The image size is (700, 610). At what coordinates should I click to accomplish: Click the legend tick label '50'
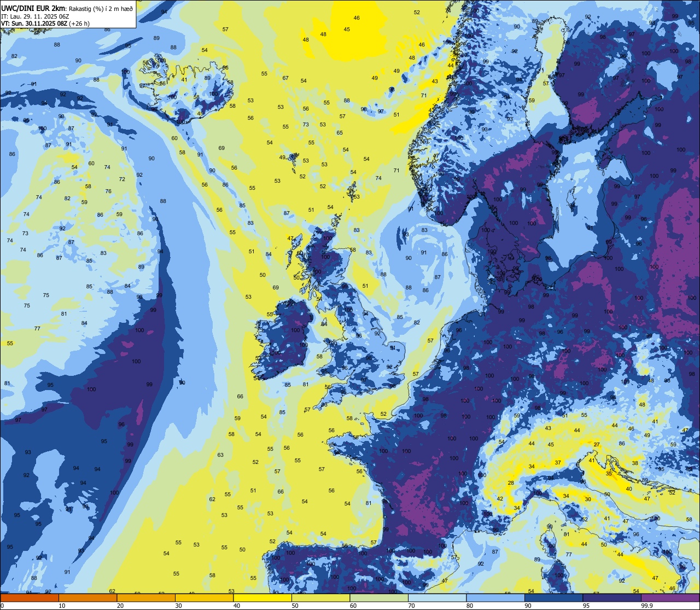[295, 605]
